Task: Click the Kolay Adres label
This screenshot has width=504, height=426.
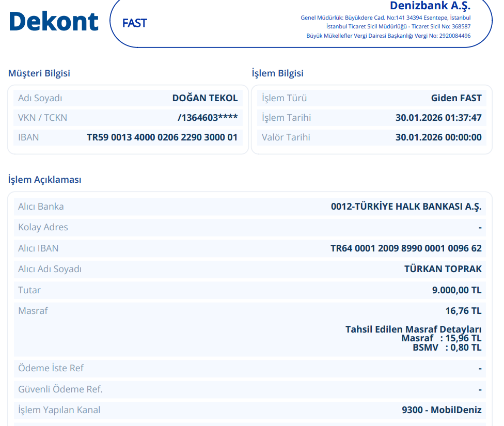Action: [43, 227]
